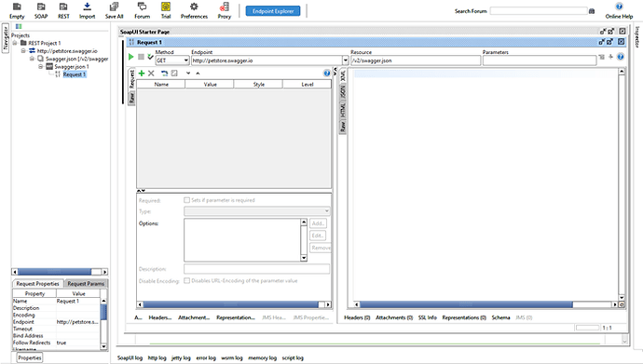The width and height of the screenshot is (643, 364).
Task: Click the Add.. option button
Action: [318, 223]
